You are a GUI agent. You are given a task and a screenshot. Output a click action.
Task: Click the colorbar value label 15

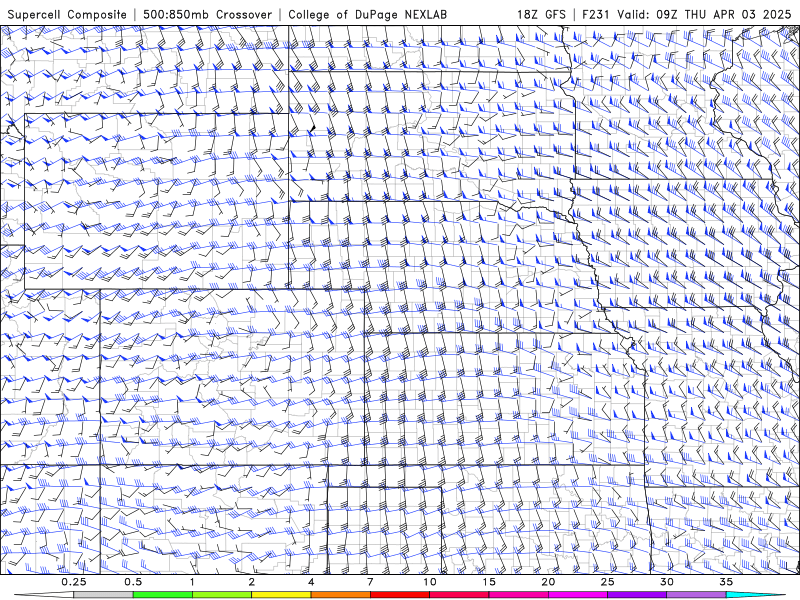(489, 582)
